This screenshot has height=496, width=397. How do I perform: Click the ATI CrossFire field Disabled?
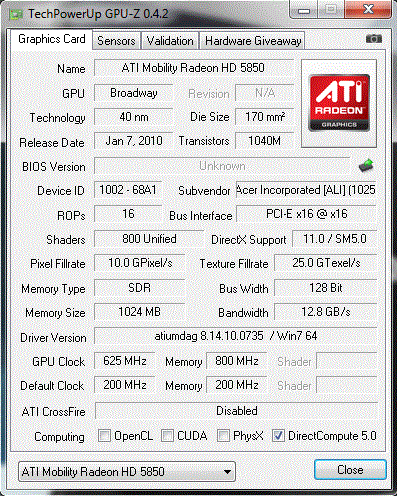[x=236, y=411]
